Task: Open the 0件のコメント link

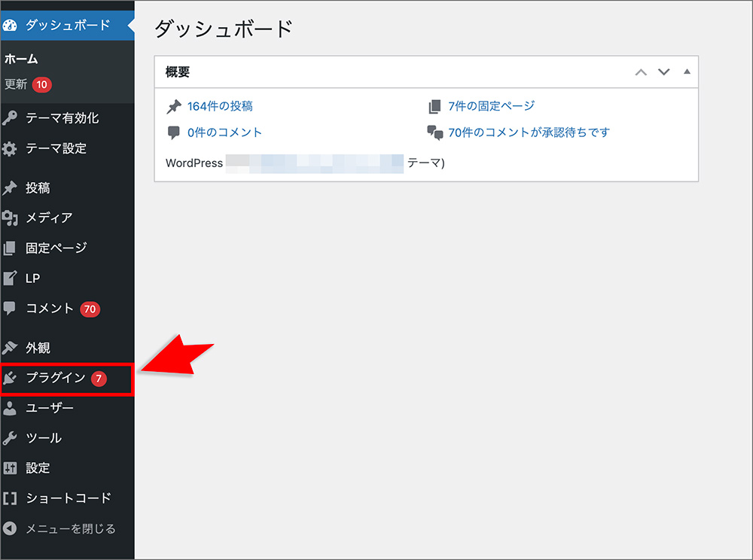Action: pyautogui.click(x=224, y=133)
